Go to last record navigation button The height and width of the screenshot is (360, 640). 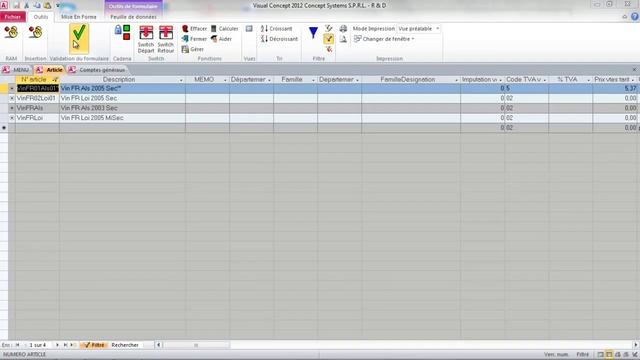[65, 345]
